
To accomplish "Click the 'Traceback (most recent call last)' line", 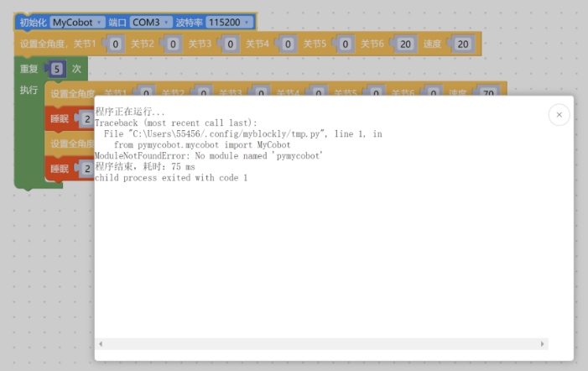I will click(x=176, y=123).
